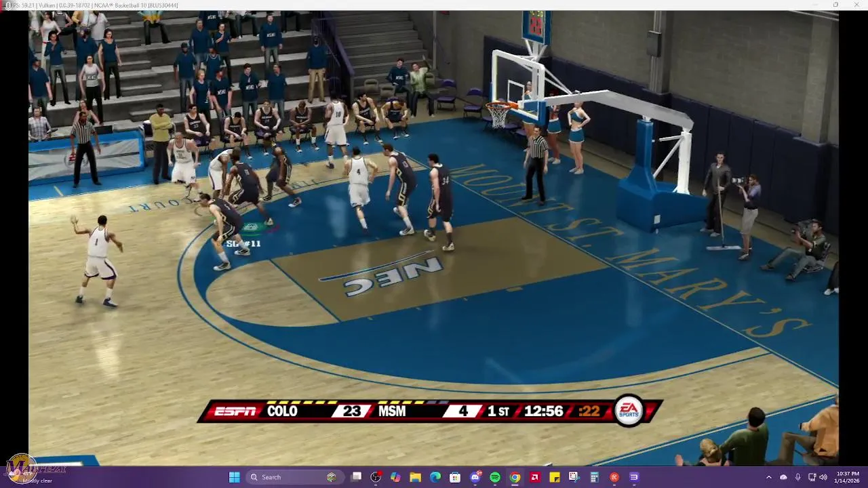Viewport: 868px width, 488px height.
Task: Open Calculator from the taskbar
Action: coord(594,477)
